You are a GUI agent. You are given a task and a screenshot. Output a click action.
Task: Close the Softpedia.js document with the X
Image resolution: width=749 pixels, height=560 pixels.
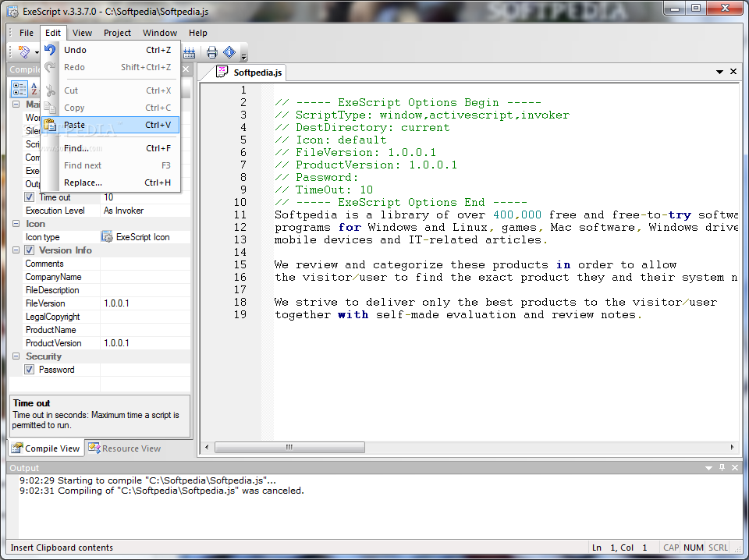733,72
